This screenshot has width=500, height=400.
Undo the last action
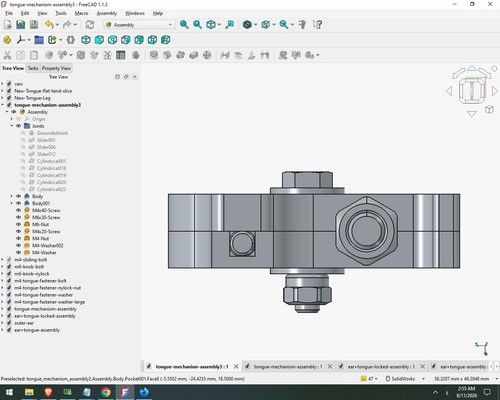(x=49, y=25)
